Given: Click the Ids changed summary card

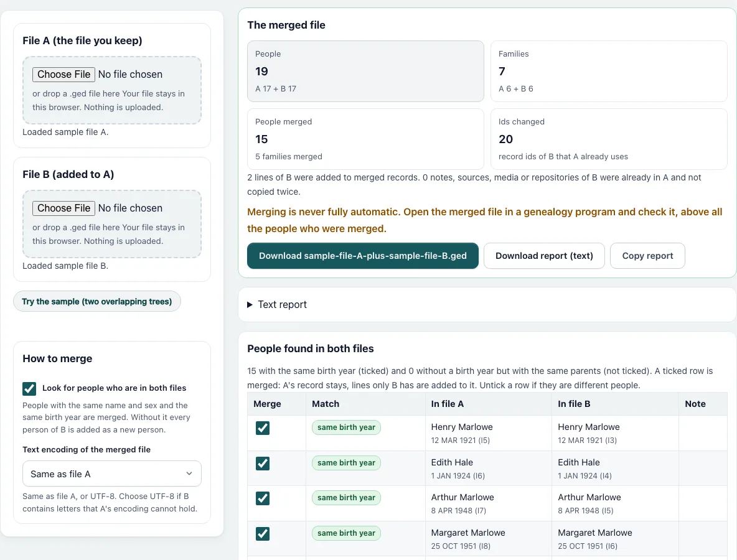Looking at the screenshot, I should [x=609, y=139].
